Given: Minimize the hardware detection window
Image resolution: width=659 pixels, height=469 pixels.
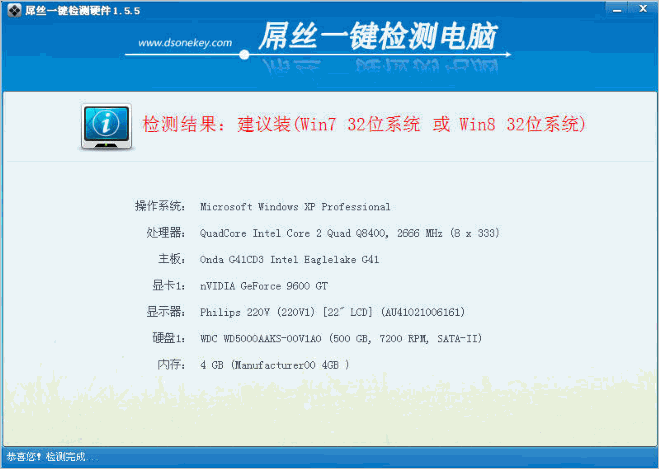Looking at the screenshot, I should [617, 9].
